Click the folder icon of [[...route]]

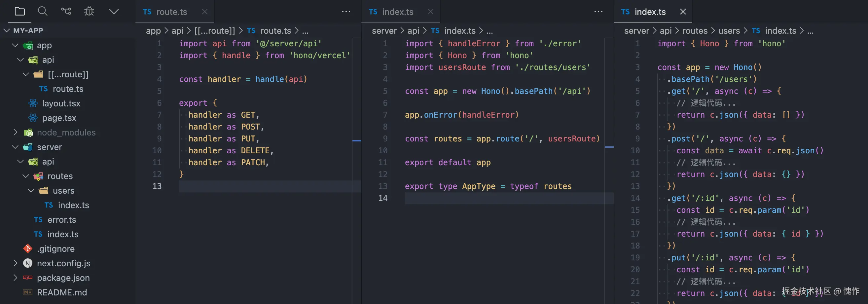pyautogui.click(x=38, y=74)
